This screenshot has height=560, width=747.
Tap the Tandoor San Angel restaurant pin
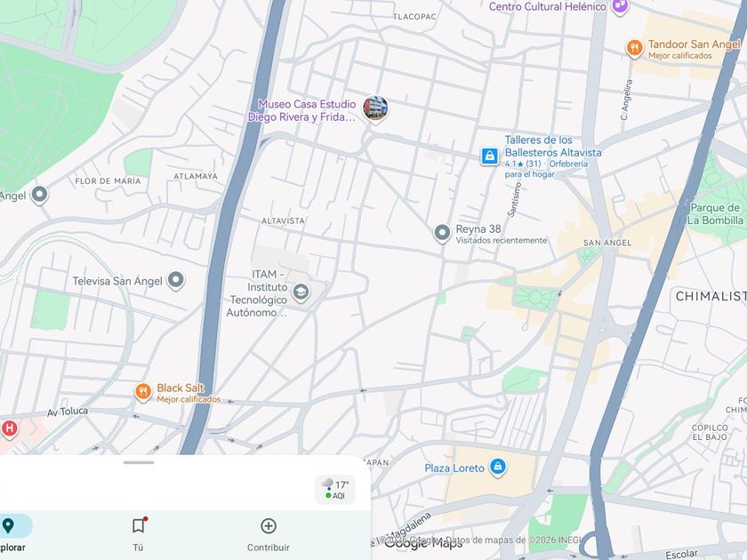pos(634,49)
